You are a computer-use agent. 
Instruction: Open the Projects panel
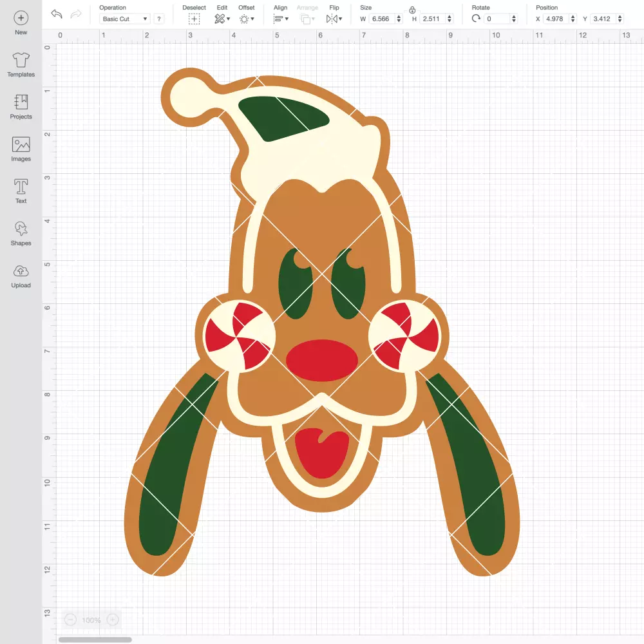(x=21, y=107)
